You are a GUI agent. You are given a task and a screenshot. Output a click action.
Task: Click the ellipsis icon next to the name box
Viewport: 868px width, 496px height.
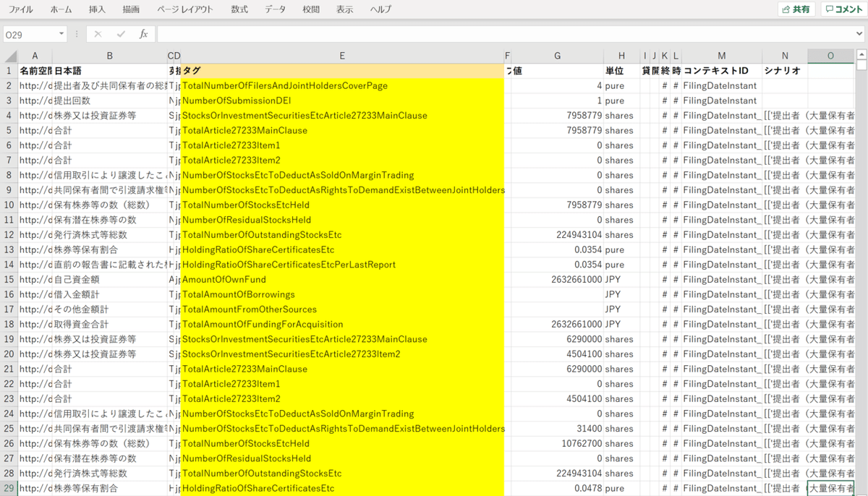[x=76, y=33]
